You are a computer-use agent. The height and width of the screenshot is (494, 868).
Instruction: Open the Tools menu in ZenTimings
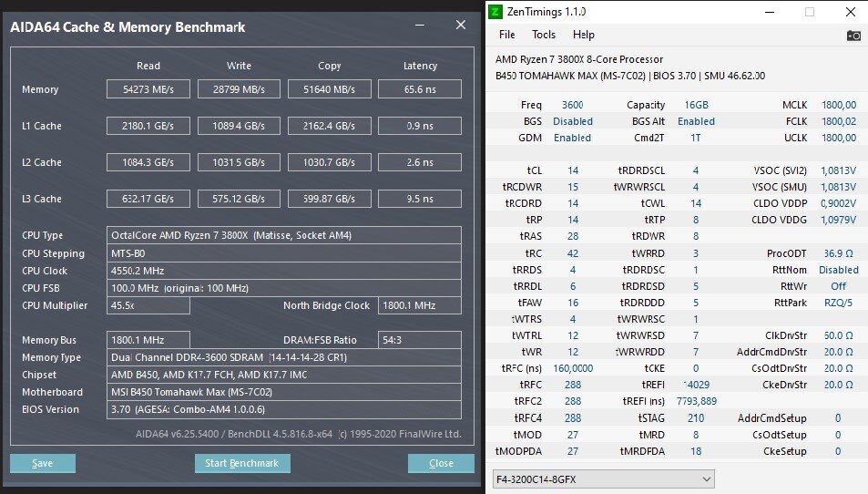coord(544,35)
